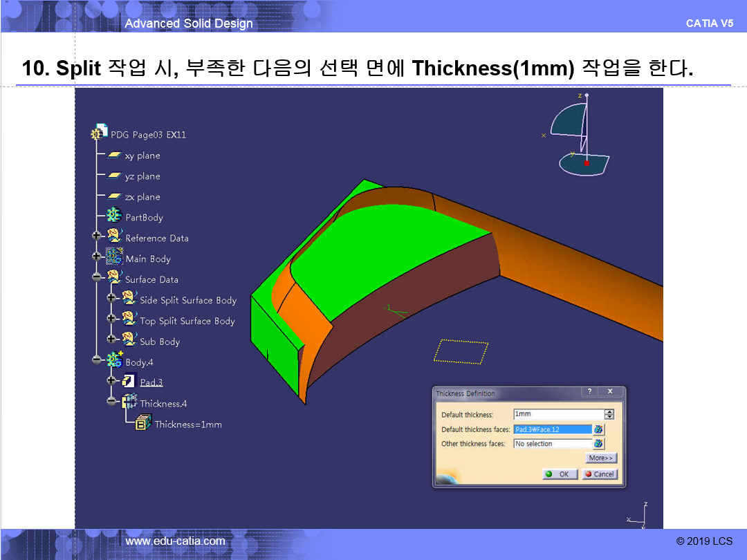The width and height of the screenshot is (747, 560).
Task: Open Other thickness faces selection list icon
Action: tap(598, 444)
